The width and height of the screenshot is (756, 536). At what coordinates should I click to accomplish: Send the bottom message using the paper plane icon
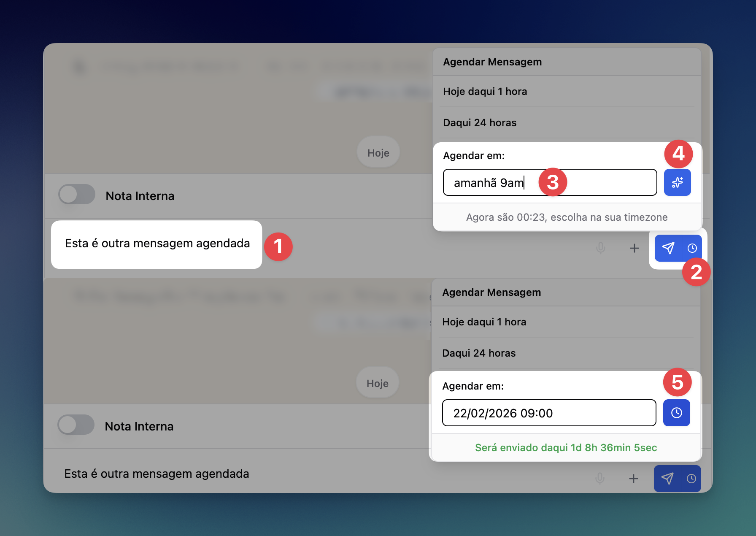coord(668,479)
